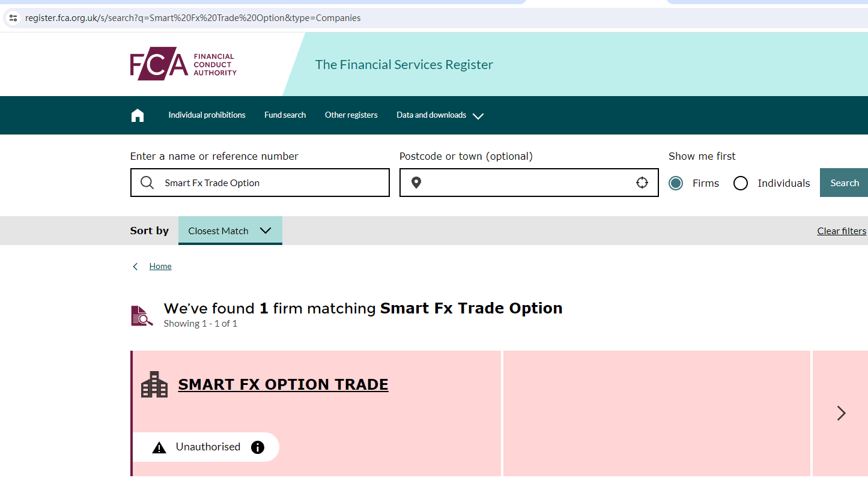Select the Individuals radio button
Viewport: 868px width, 487px height.
click(741, 183)
